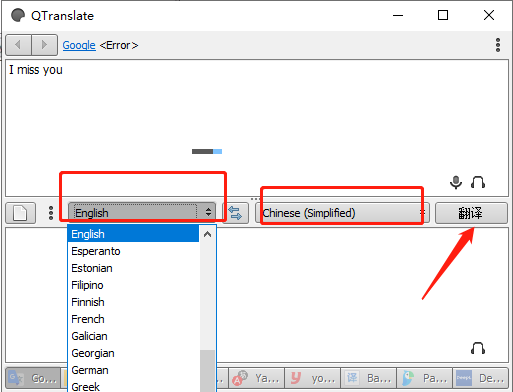Open the English source language dropdown

(x=142, y=212)
